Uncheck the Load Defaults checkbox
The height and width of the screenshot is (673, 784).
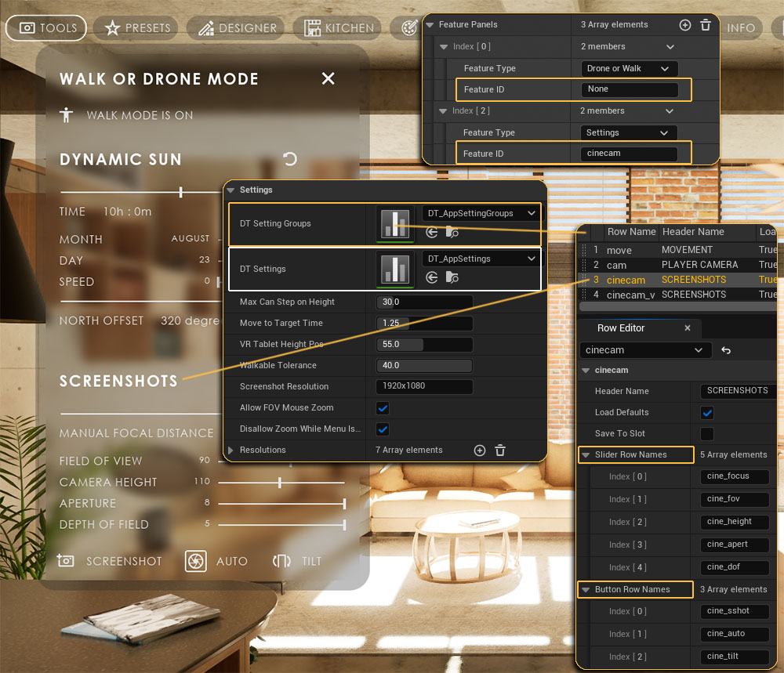pos(707,413)
